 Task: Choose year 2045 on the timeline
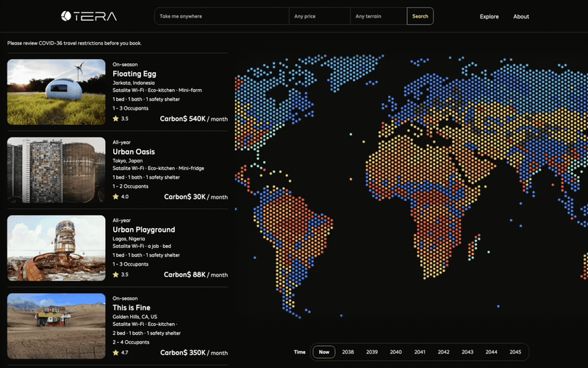pos(515,352)
